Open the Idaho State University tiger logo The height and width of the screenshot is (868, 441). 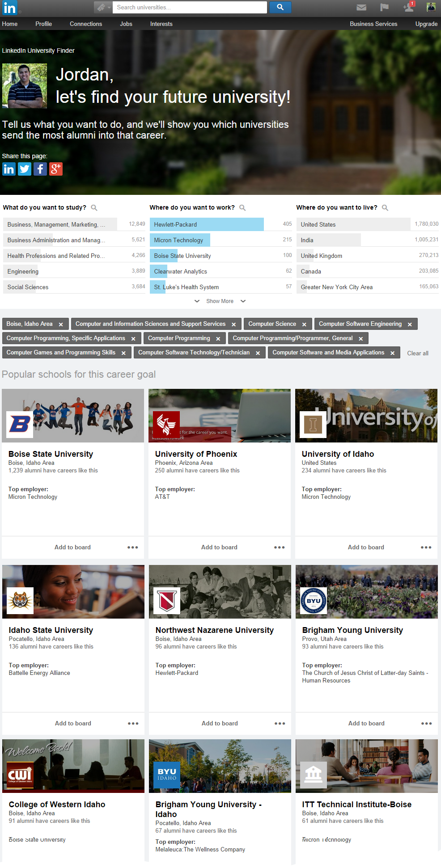20,600
